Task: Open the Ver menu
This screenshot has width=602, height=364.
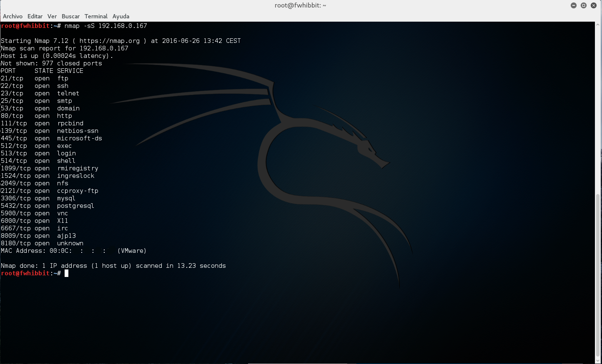Action: [x=52, y=16]
